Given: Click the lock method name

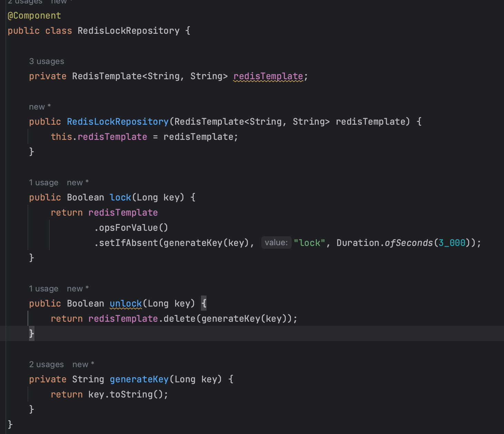Looking at the screenshot, I should point(120,197).
